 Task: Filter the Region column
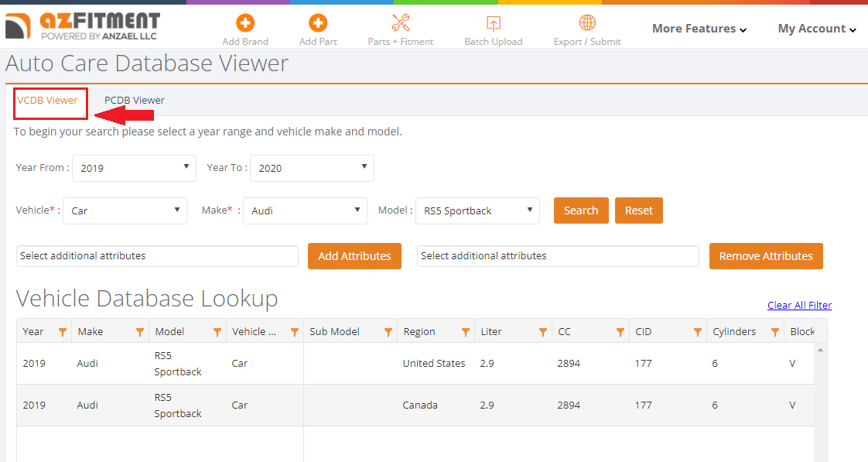pos(466,332)
